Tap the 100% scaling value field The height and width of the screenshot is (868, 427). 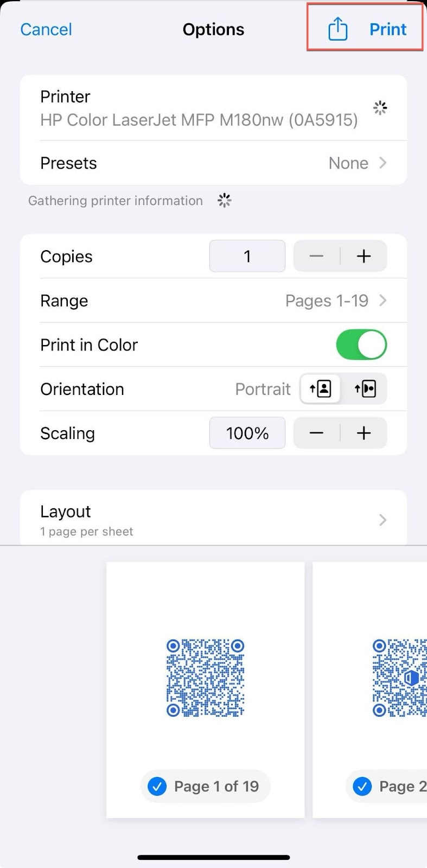pos(247,433)
